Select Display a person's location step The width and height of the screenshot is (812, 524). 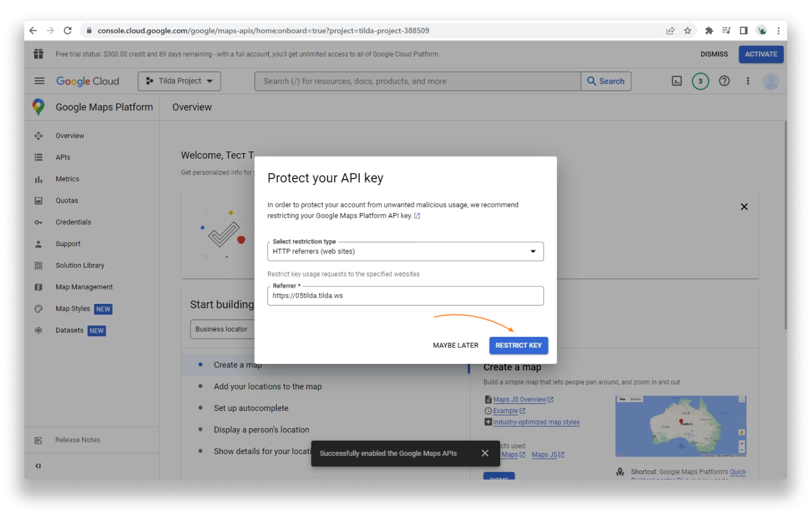pyautogui.click(x=261, y=430)
